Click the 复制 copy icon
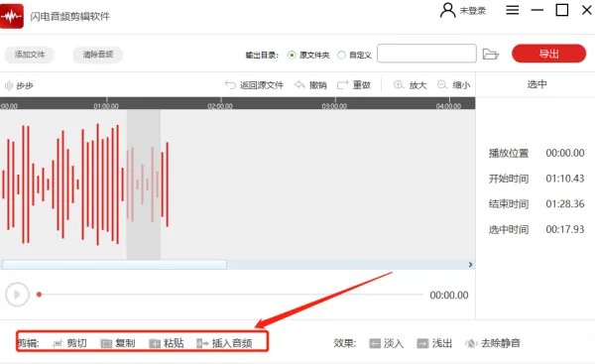Image resolution: width=595 pixels, height=364 pixels. tap(106, 343)
